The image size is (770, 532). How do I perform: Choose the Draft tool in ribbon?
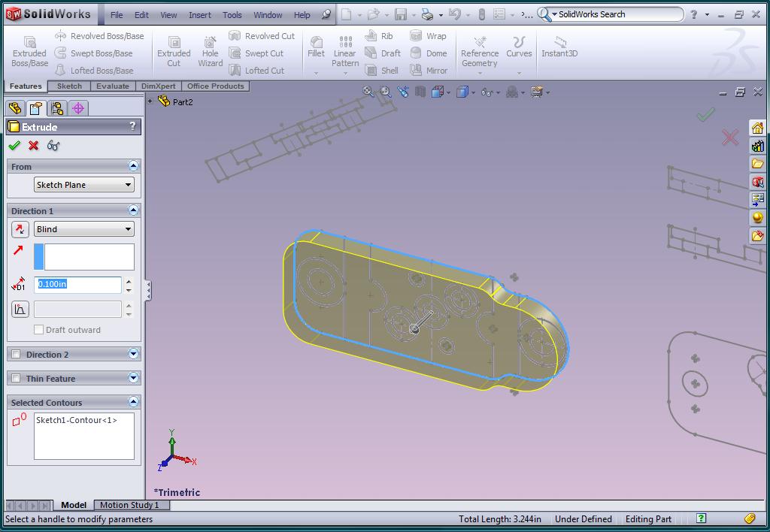[383, 53]
